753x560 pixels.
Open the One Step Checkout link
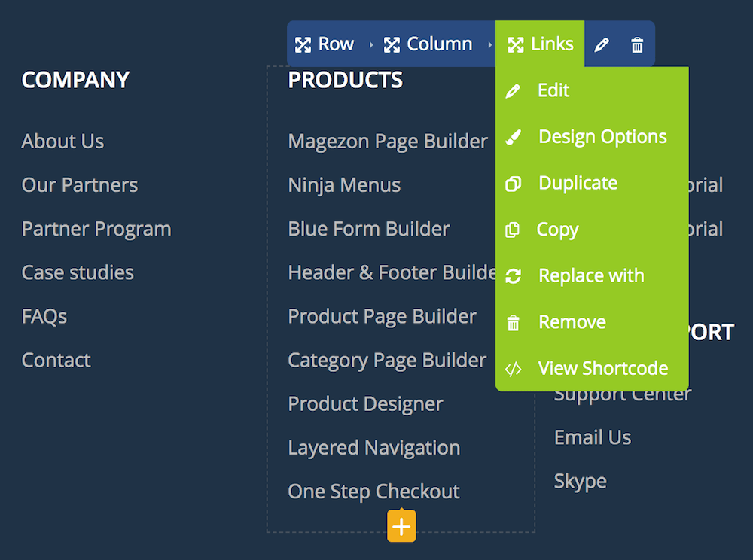pos(373,492)
